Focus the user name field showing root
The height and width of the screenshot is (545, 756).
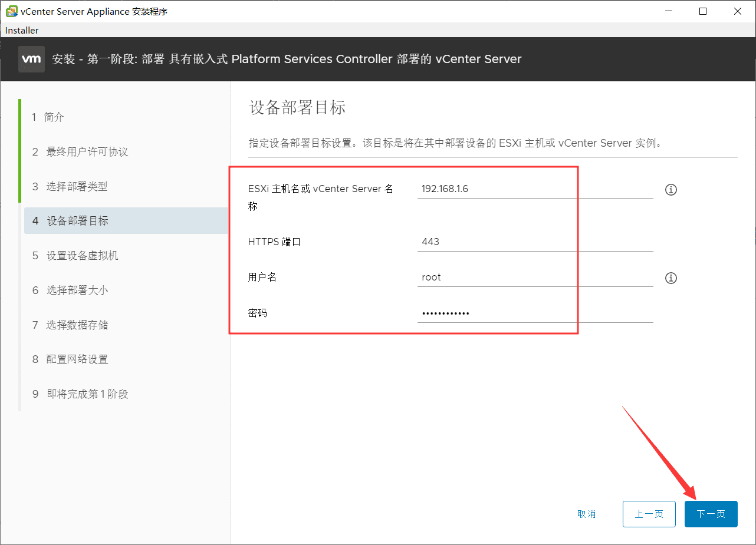click(x=535, y=277)
